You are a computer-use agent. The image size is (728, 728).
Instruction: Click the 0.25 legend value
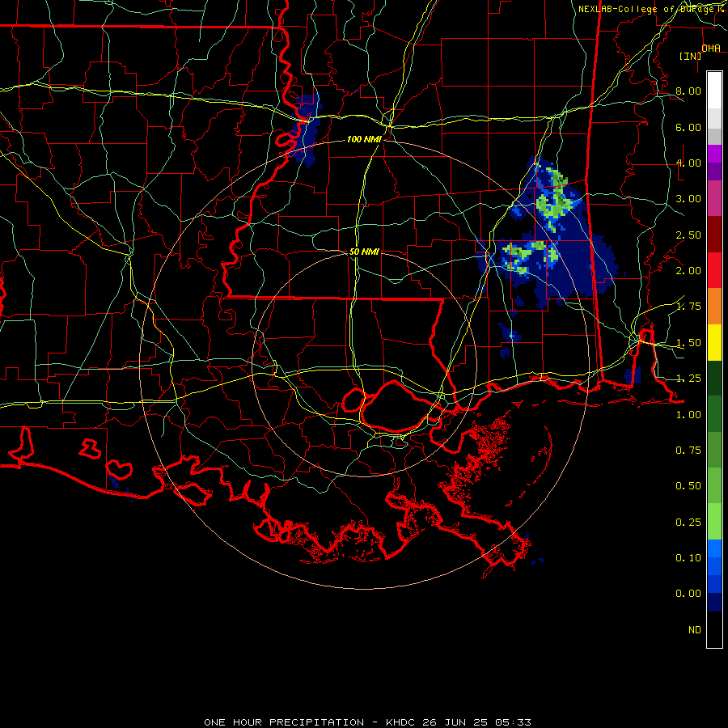click(x=688, y=523)
